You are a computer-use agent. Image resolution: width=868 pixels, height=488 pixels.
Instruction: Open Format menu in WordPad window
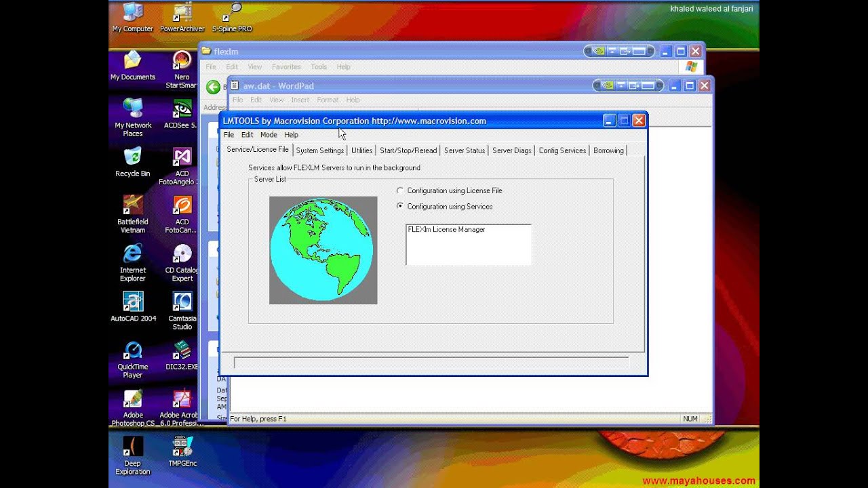[328, 100]
